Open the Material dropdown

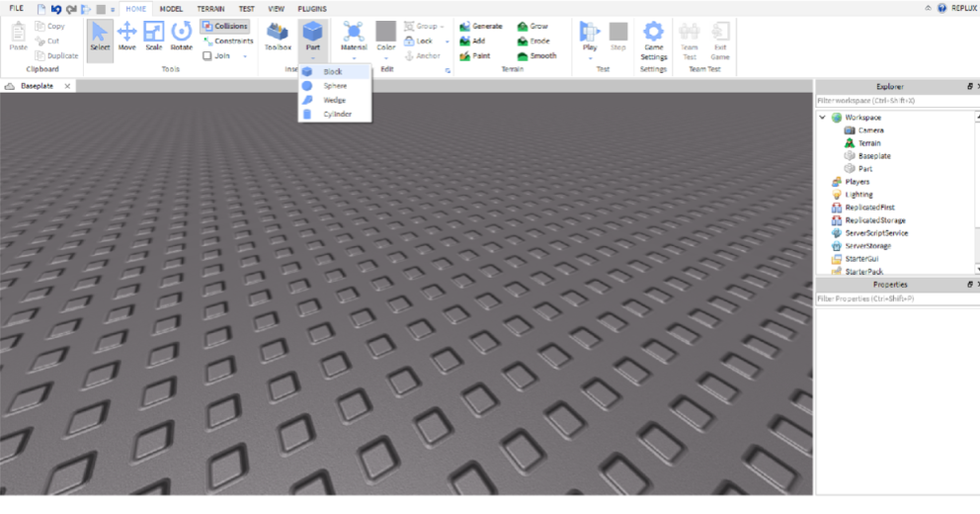tap(354, 57)
